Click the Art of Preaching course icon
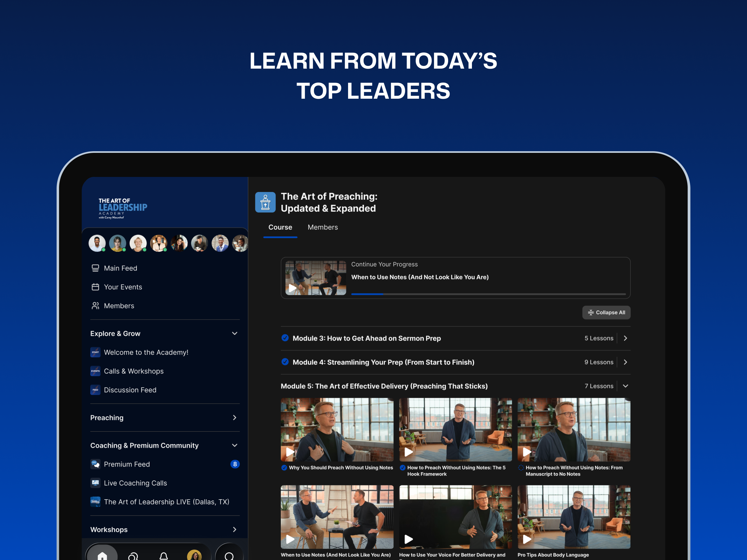The width and height of the screenshot is (747, 560). [x=265, y=202]
